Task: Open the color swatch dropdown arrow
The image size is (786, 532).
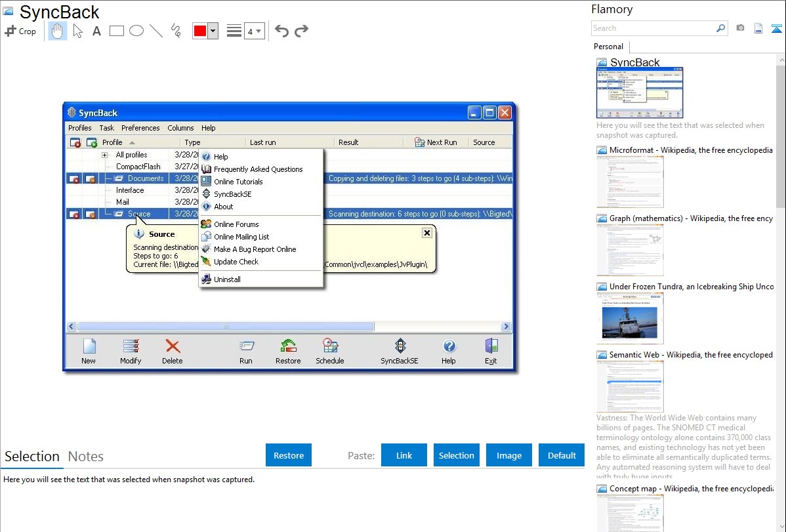Action: (x=213, y=31)
